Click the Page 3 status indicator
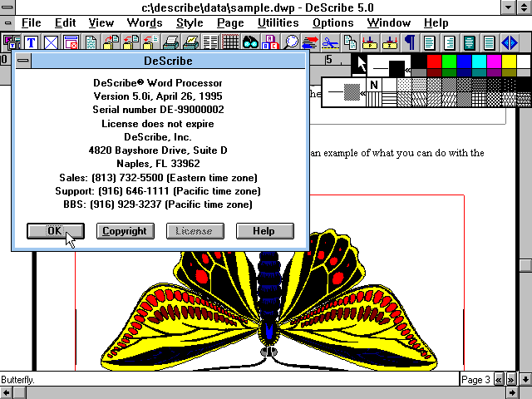The width and height of the screenshot is (532, 399). 476,379
